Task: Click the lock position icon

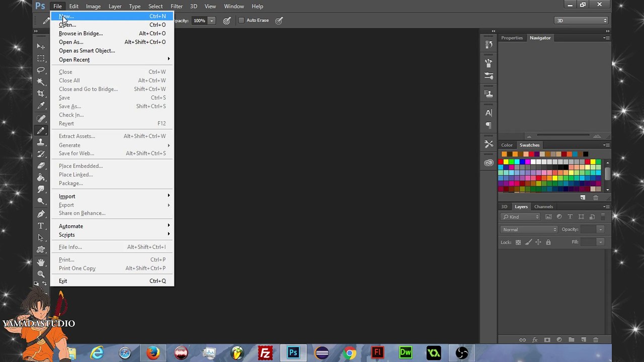Action: coord(538,242)
